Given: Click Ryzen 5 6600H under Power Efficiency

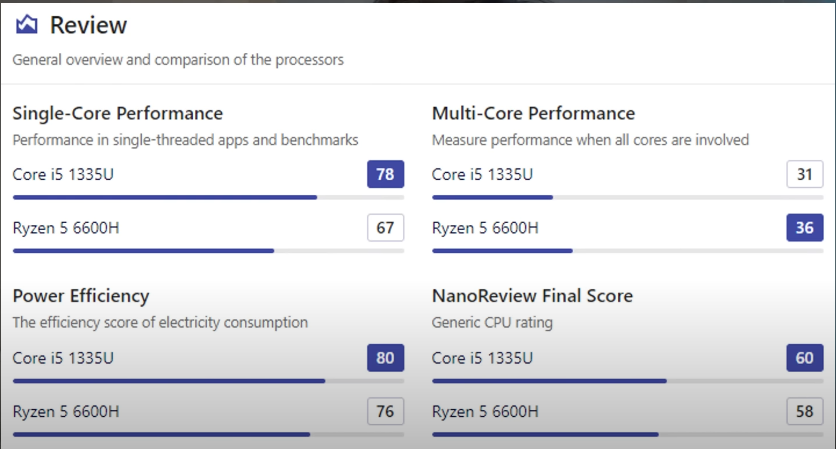Looking at the screenshot, I should point(66,412).
